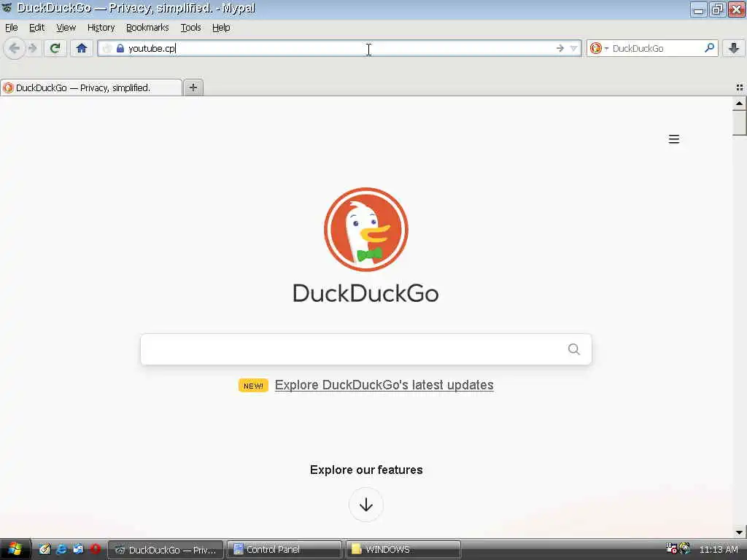747x560 pixels.
Task: Click the red Opera quick launch icon
Action: 96,549
